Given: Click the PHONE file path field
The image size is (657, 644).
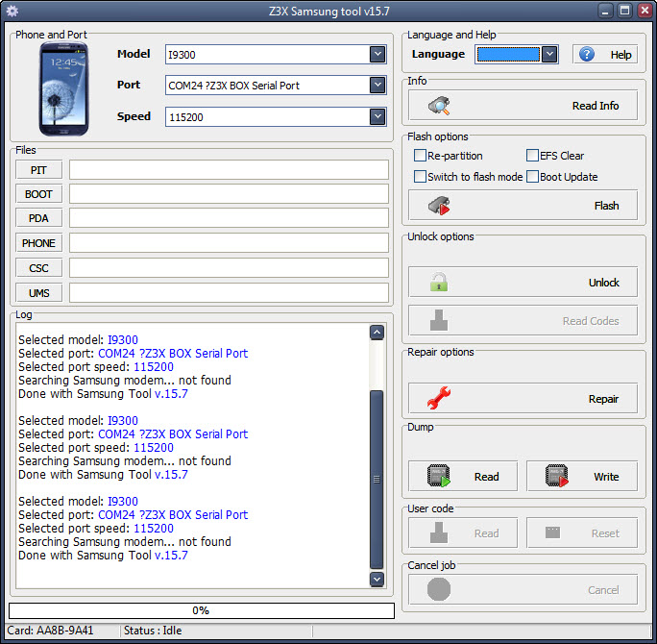Looking at the screenshot, I should (229, 243).
